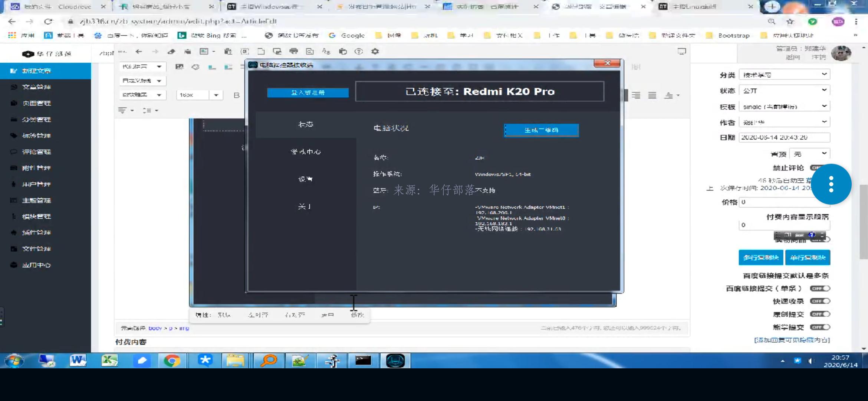Open the code language dropdown in editor
The image size is (868, 401).
tap(142, 66)
